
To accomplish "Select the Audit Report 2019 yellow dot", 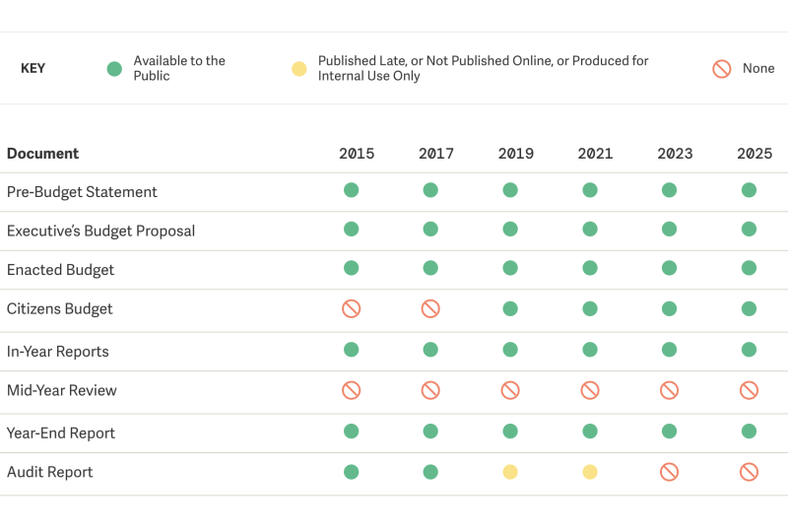I will coord(510,472).
